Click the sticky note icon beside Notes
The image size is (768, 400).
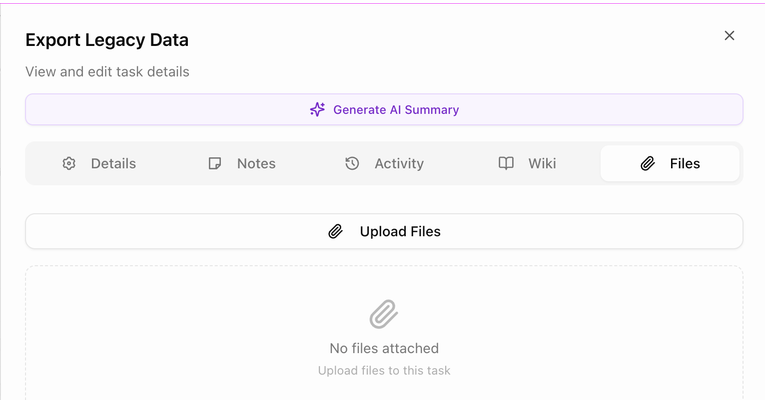(x=215, y=164)
